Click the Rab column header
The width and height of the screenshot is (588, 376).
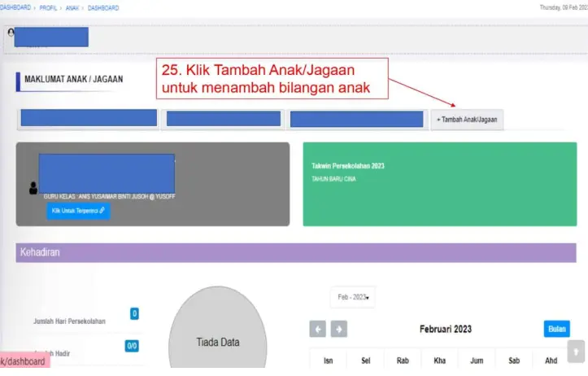click(403, 361)
